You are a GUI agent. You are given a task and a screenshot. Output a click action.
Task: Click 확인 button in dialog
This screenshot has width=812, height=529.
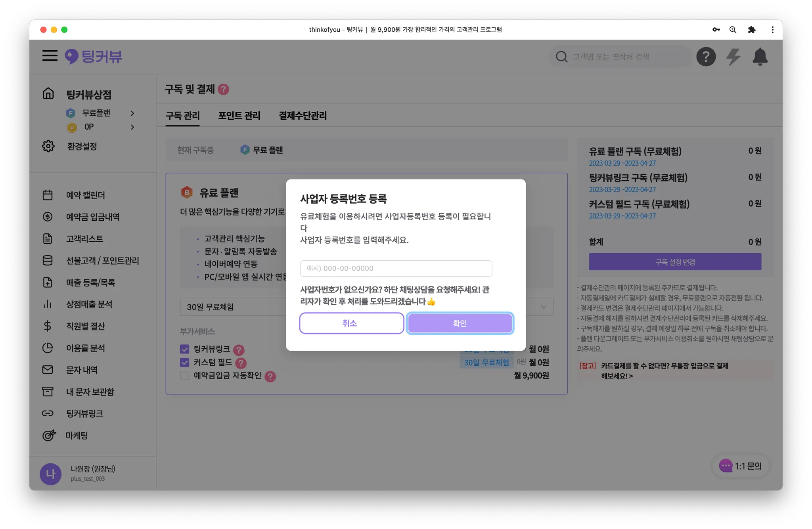point(460,323)
